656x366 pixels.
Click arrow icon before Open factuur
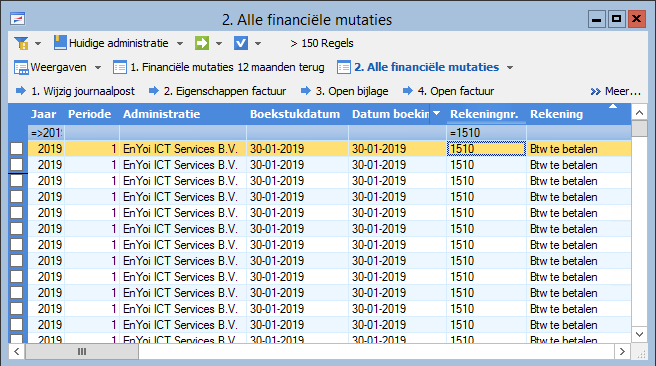408,90
